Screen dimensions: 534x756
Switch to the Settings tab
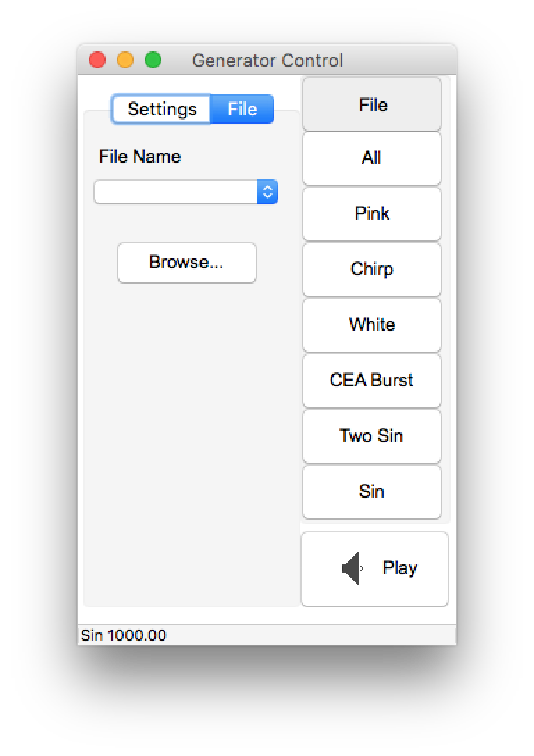(x=161, y=109)
